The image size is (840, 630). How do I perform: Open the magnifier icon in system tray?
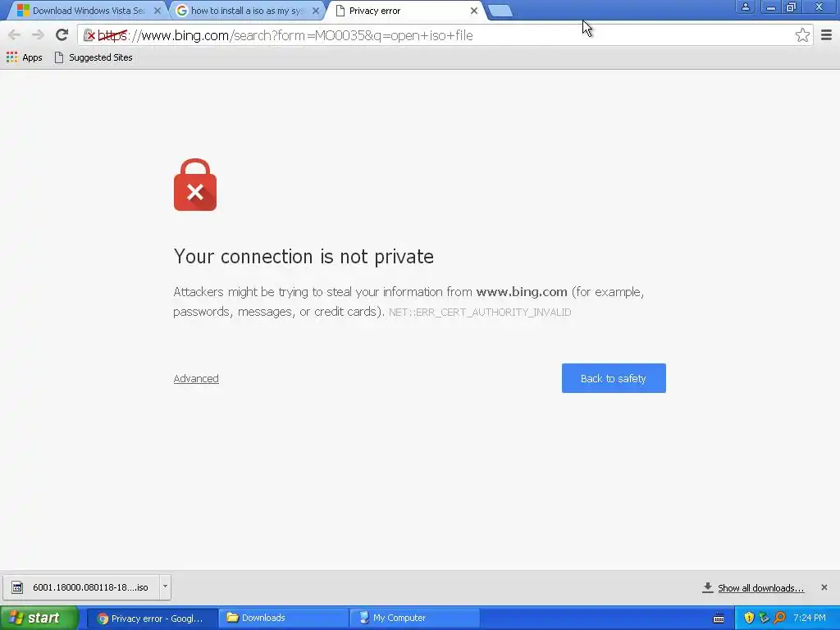(x=779, y=618)
